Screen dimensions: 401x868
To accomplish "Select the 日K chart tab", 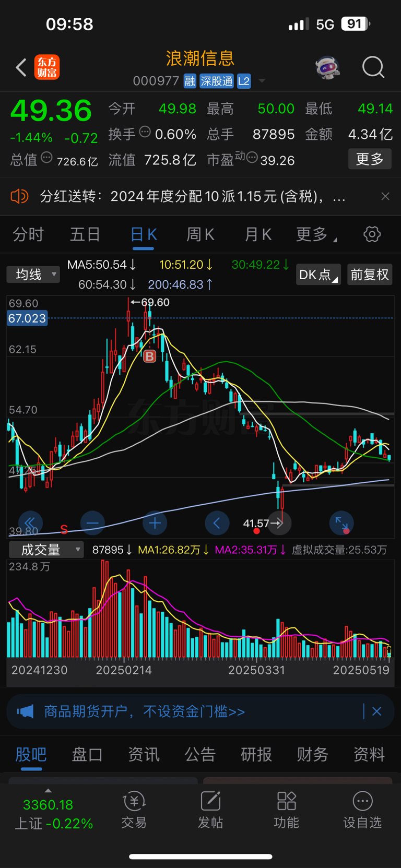I will (144, 234).
